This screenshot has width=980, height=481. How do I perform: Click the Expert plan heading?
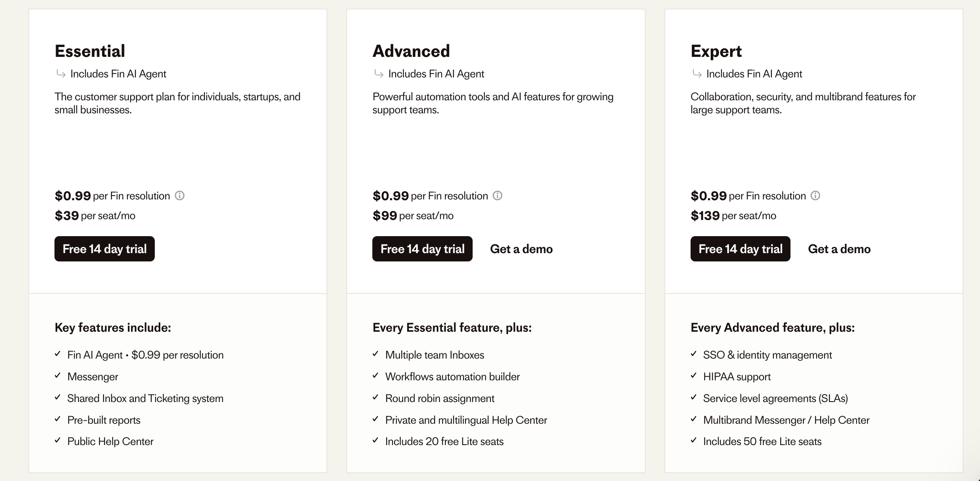(716, 51)
